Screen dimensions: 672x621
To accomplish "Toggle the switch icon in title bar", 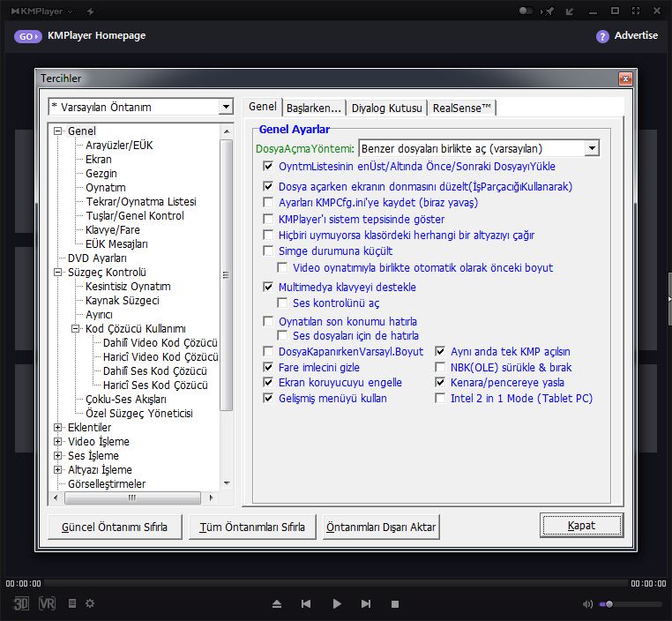I will pyautogui.click(x=526, y=11).
